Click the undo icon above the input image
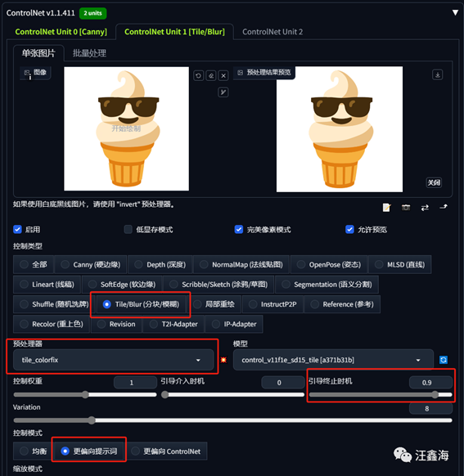464x476 pixels. pos(198,75)
